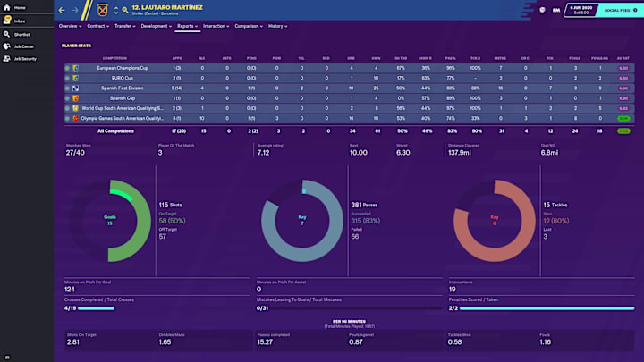This screenshot has height=362, width=644.
Task: Click the orange Key tackles donut chart
Action: pyautogui.click(x=495, y=221)
